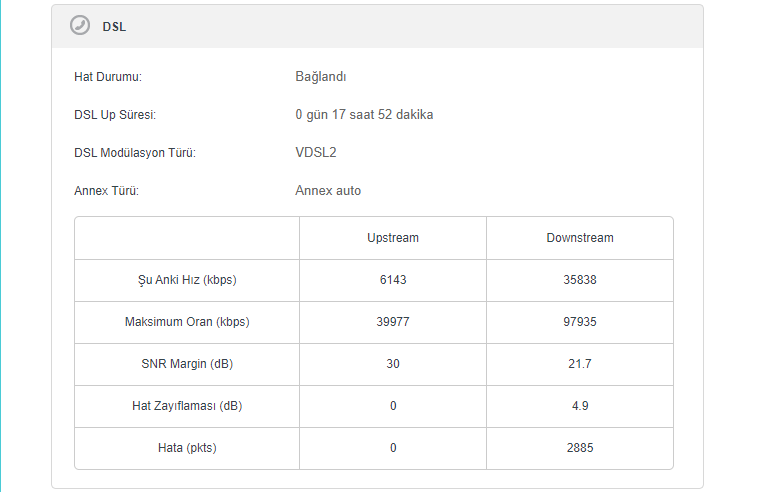Click downstream SNR margin value 21.7
The height and width of the screenshot is (492, 765).
[x=580, y=364]
